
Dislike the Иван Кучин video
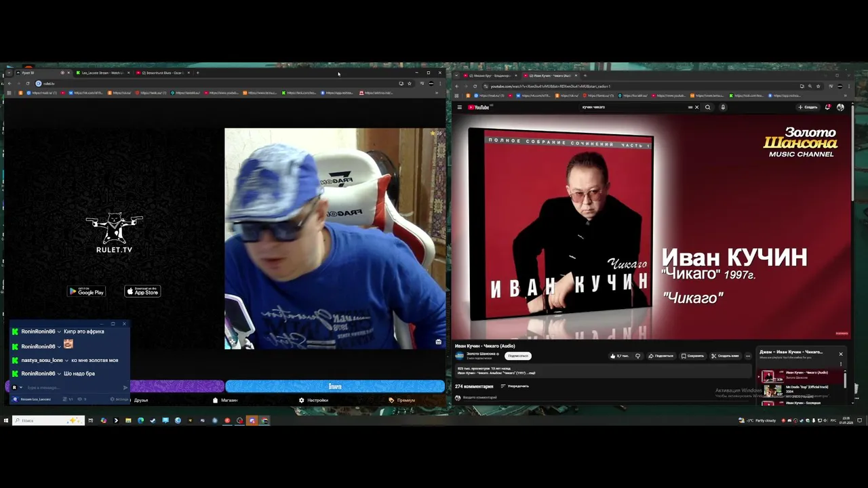pyautogui.click(x=637, y=356)
